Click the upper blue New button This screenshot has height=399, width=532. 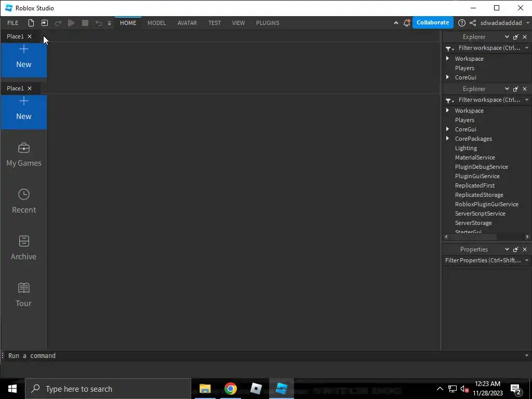[x=24, y=59]
